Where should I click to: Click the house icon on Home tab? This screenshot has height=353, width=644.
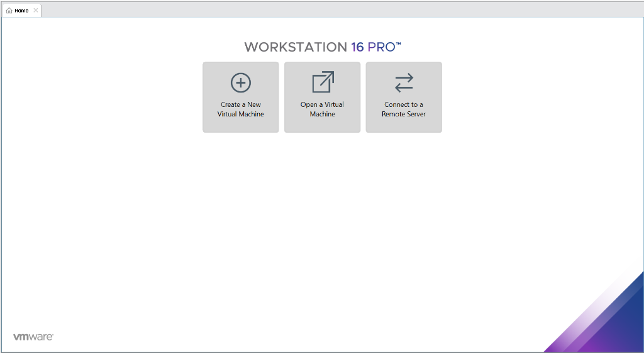[9, 11]
